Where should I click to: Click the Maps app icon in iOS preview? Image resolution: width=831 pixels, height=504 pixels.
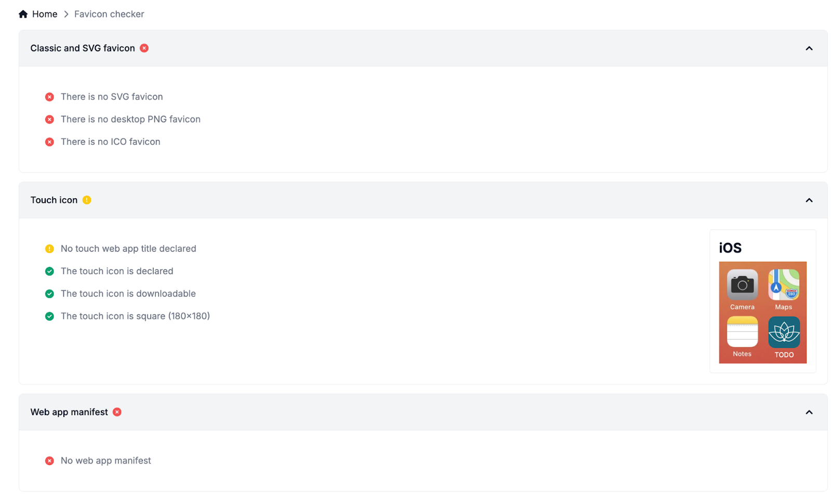coord(784,284)
